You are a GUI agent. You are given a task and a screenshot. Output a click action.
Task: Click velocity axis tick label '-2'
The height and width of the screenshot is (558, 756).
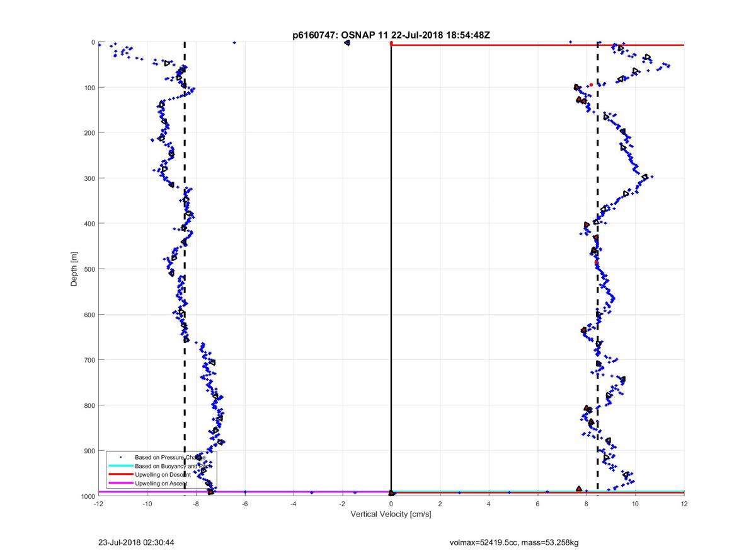click(x=342, y=504)
